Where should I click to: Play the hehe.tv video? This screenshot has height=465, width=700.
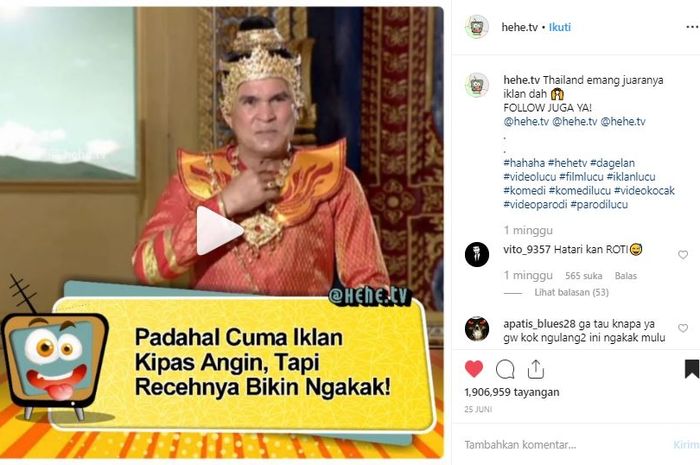pos(220,230)
